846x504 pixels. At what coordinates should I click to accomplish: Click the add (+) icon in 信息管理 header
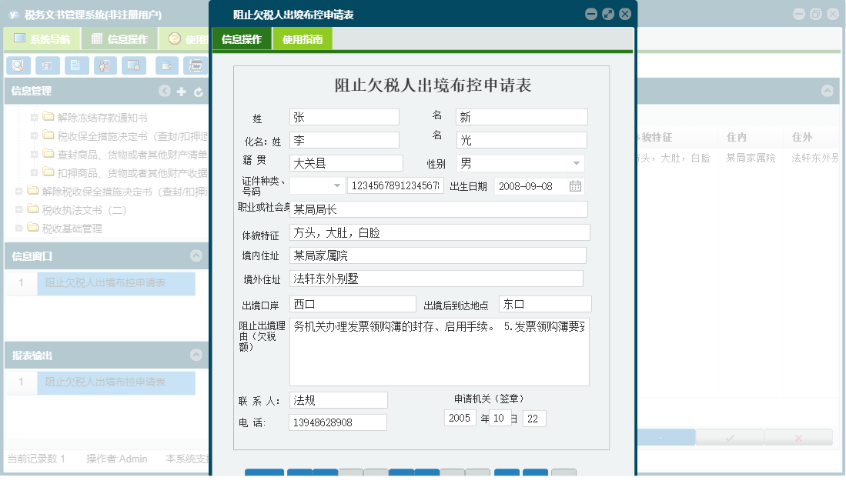(180, 91)
